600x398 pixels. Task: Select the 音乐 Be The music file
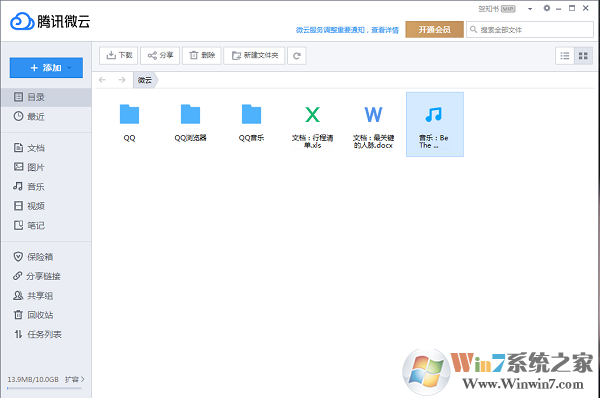[435, 124]
